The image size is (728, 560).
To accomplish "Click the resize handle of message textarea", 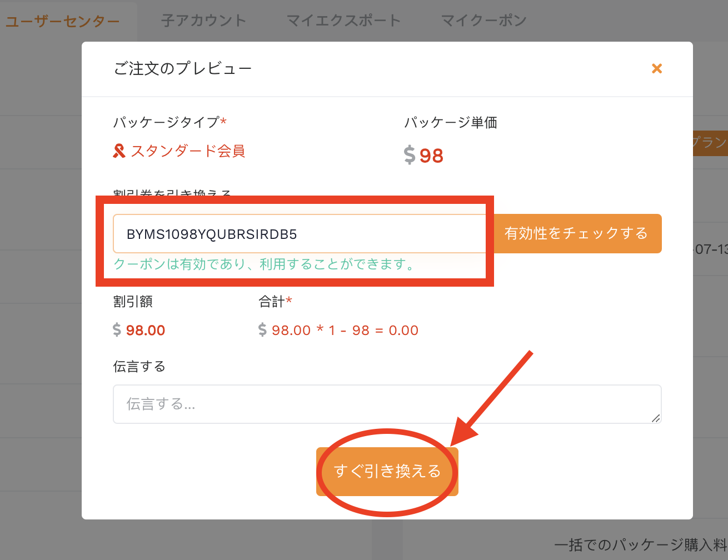I will (656, 418).
